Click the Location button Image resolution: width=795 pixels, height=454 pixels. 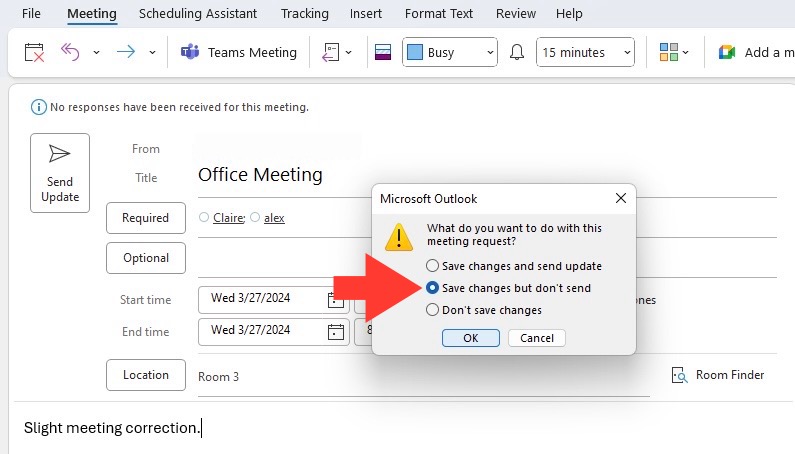(146, 375)
